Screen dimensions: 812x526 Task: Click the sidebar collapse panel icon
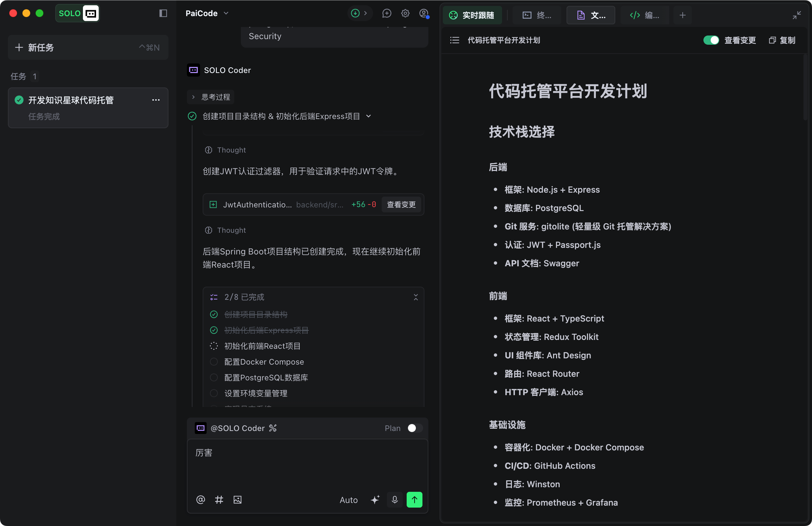163,13
